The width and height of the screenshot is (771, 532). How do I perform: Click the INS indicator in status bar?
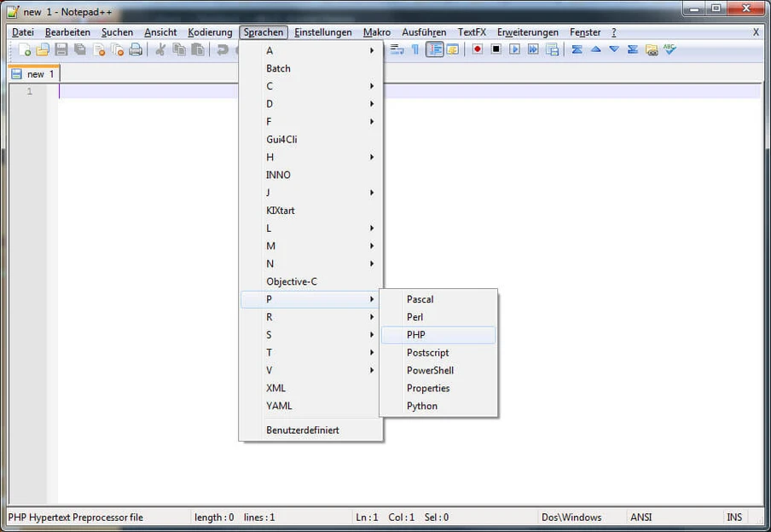pos(734,518)
